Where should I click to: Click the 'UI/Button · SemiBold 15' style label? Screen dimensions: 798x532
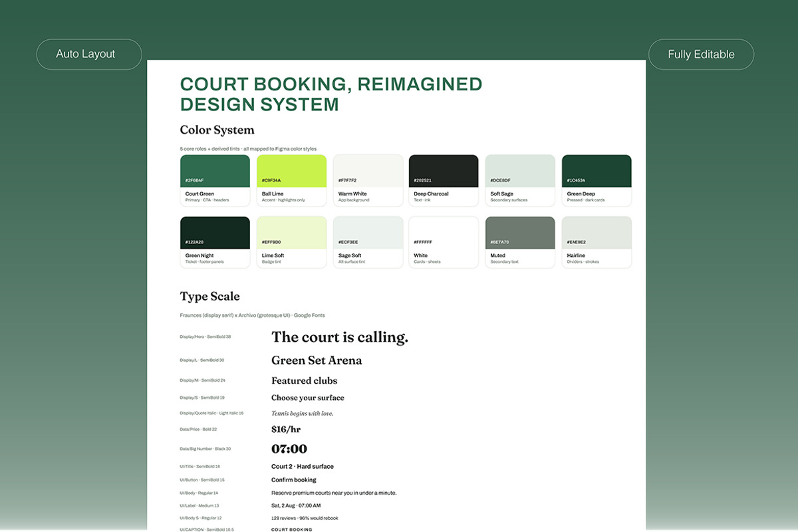tap(202, 479)
